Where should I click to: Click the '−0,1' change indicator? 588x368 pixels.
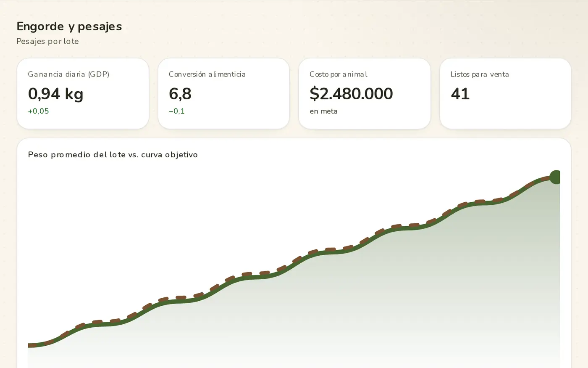click(x=177, y=111)
